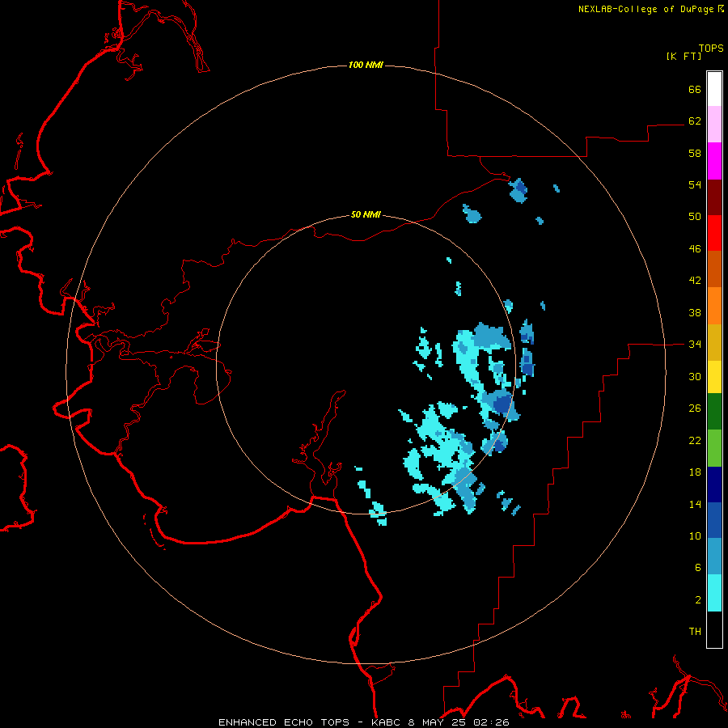This screenshot has width=728, height=728.
Task: Click the legend value 26
Action: 695,408
